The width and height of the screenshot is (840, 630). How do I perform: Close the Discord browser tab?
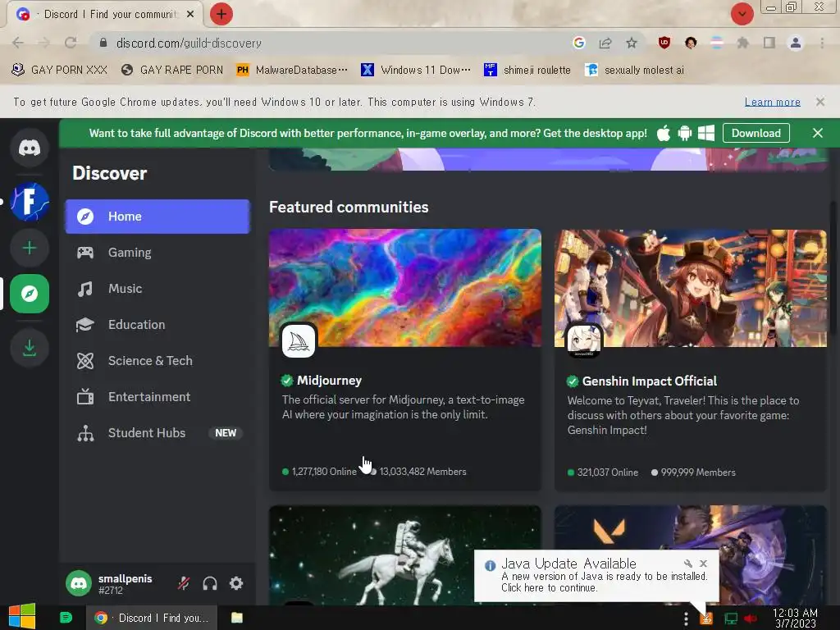(x=190, y=14)
